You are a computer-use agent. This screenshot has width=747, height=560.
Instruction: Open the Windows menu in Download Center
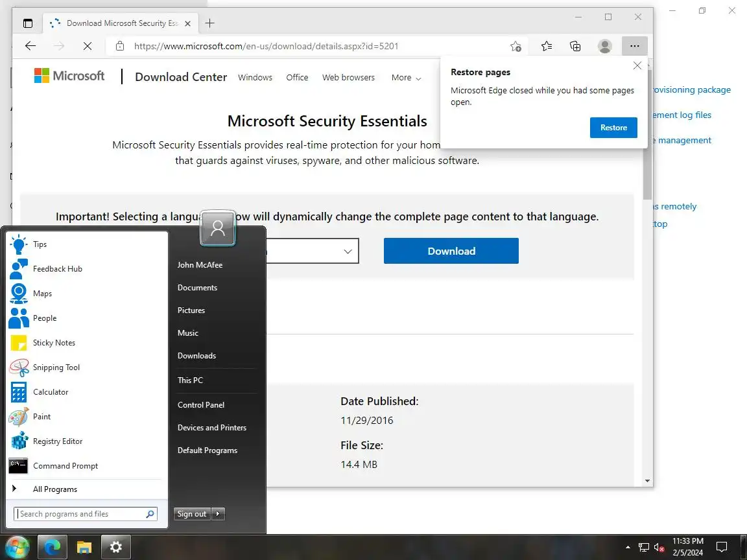(255, 78)
